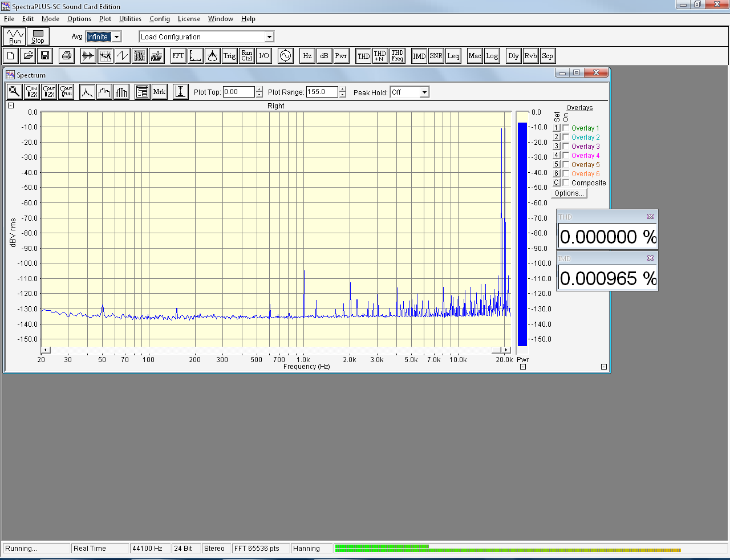Create a new file with the blank page icon
This screenshot has height=560, width=730.
[x=11, y=56]
